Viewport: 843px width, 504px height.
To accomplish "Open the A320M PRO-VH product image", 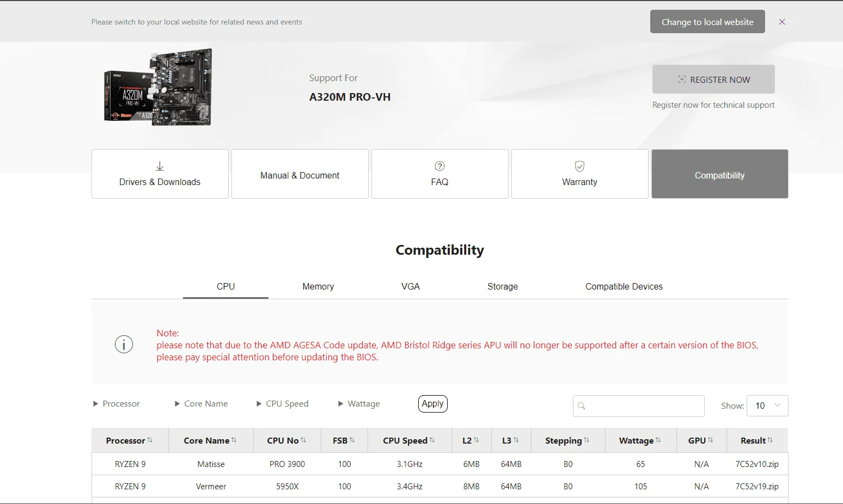I will tap(158, 88).
